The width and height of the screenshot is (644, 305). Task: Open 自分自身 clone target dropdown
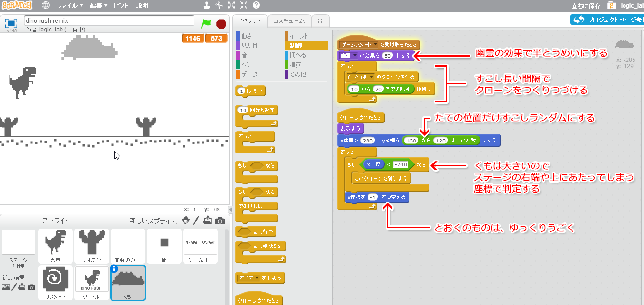(x=360, y=76)
